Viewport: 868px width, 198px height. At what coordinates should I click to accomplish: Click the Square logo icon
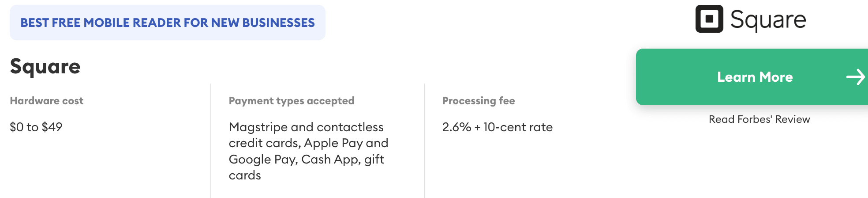tap(709, 19)
